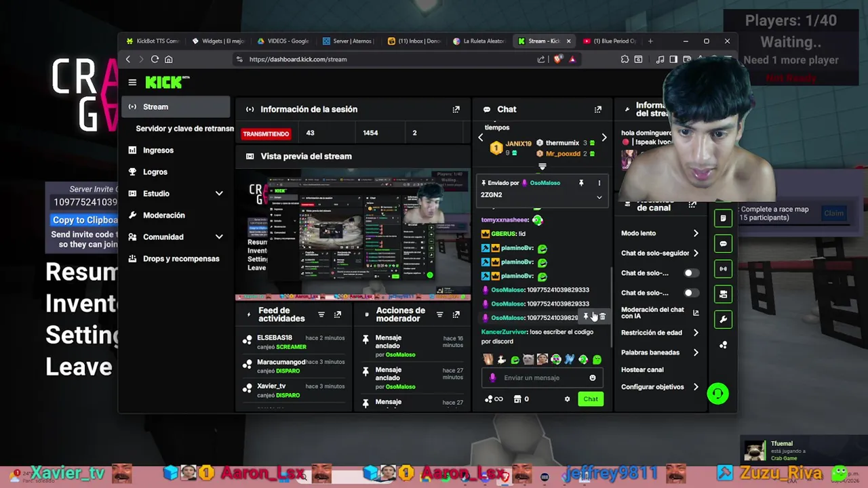This screenshot has width=868, height=488.
Task: Open the notes icon in right sidebar
Action: click(723, 218)
